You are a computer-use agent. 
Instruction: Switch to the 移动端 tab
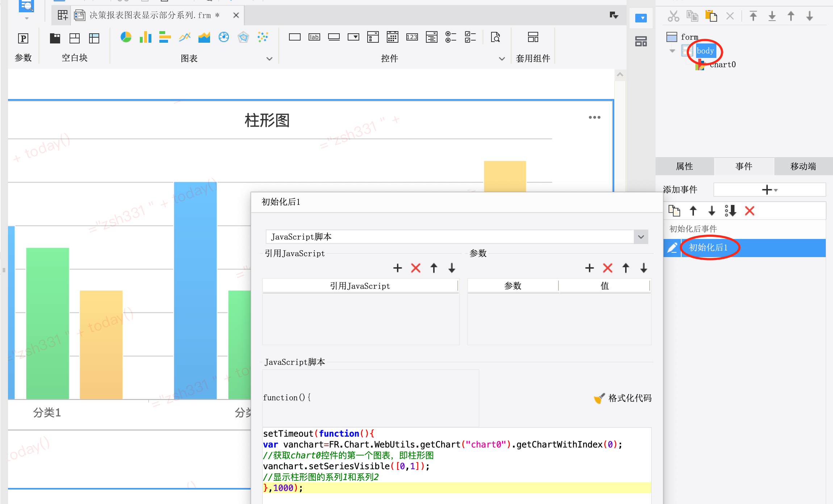pos(803,166)
